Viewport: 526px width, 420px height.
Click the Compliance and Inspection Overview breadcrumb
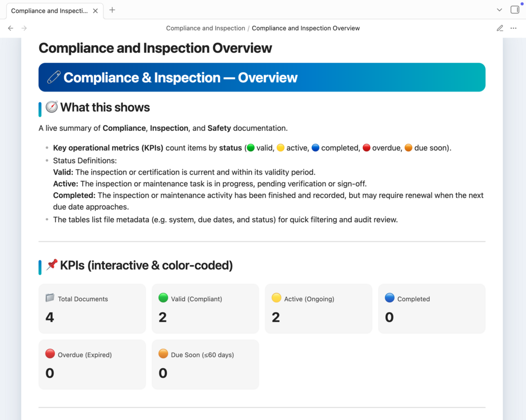(306, 28)
